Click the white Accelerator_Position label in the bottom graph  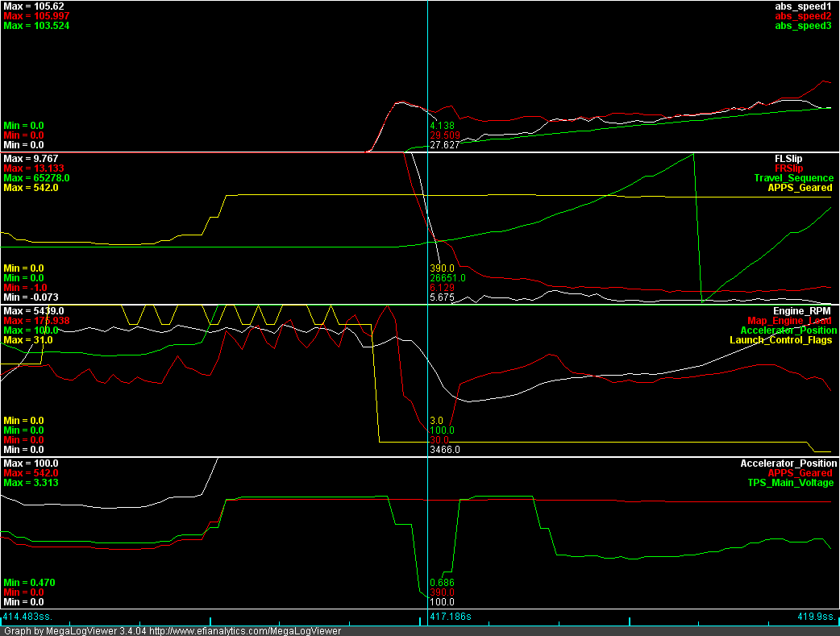[788, 463]
